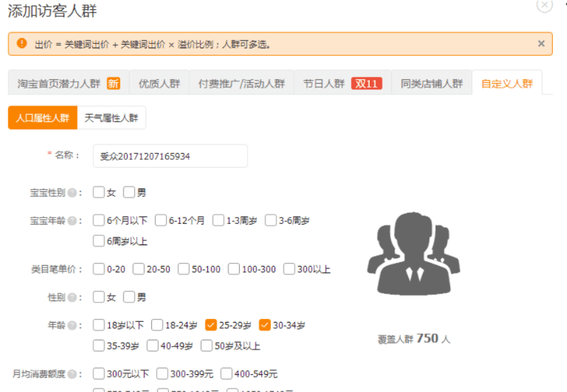
Task: Open help icon beside 宝宝年龄
Action: [x=72, y=220]
